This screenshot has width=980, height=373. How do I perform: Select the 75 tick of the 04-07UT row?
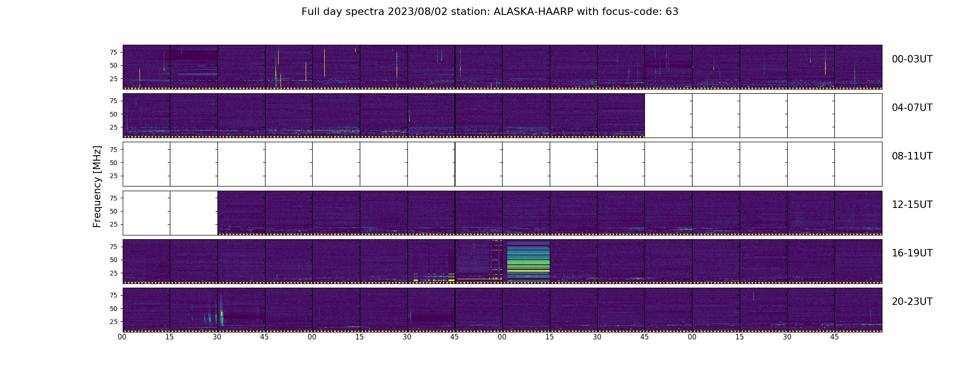[x=113, y=101]
